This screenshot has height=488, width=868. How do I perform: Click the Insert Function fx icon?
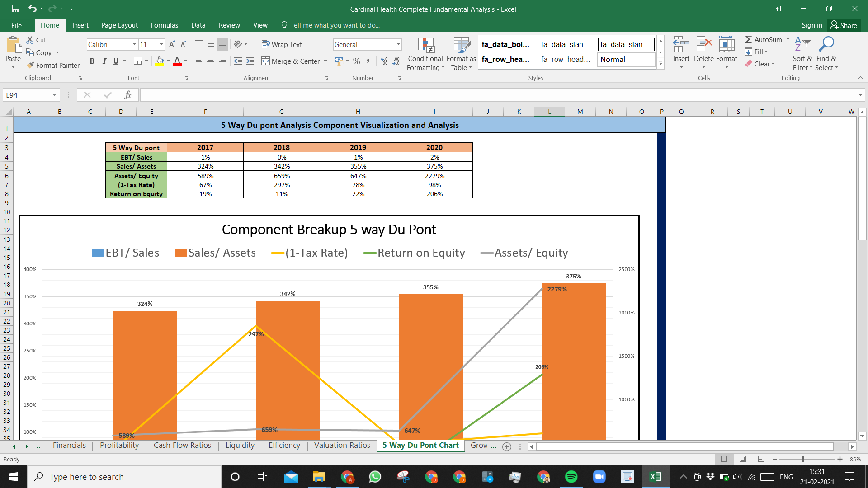127,95
